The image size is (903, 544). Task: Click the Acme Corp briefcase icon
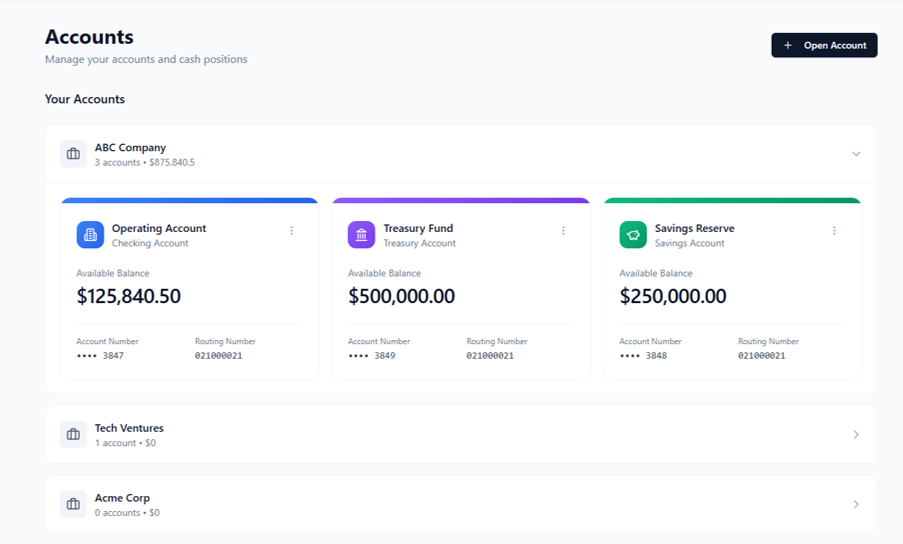pyautogui.click(x=73, y=504)
